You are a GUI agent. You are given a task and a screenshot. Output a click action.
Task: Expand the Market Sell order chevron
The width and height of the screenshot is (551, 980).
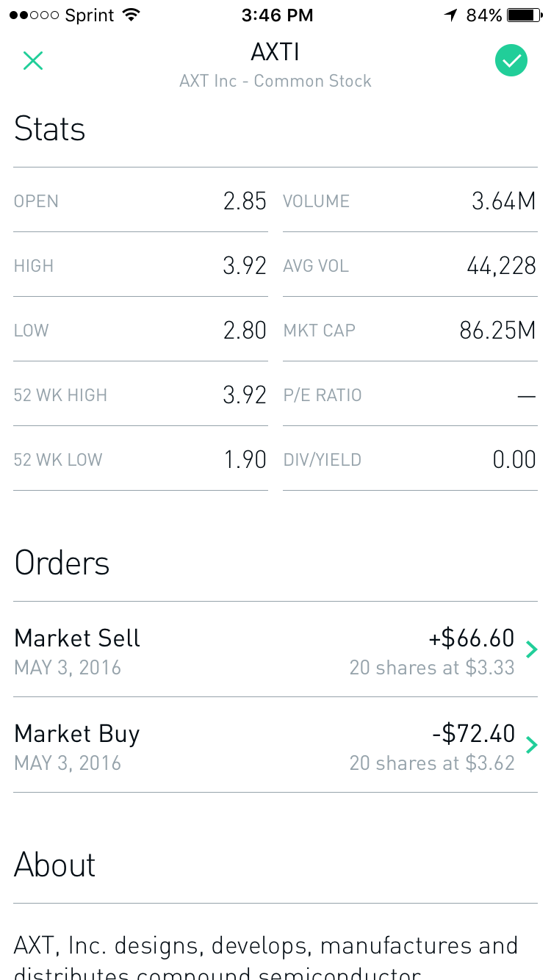click(x=532, y=649)
